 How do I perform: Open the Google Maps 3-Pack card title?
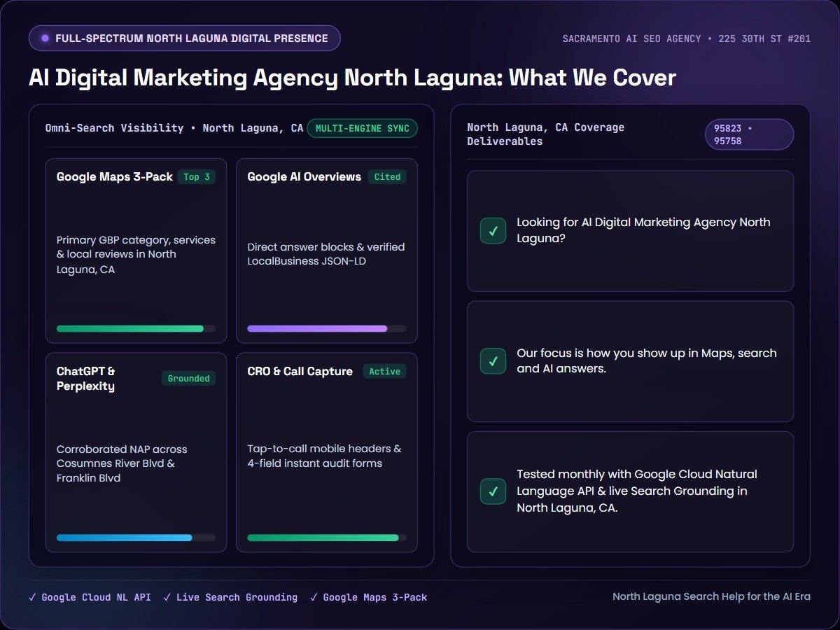point(115,177)
